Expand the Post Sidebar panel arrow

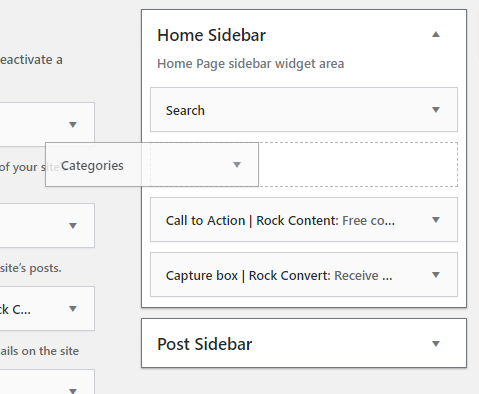pyautogui.click(x=436, y=344)
